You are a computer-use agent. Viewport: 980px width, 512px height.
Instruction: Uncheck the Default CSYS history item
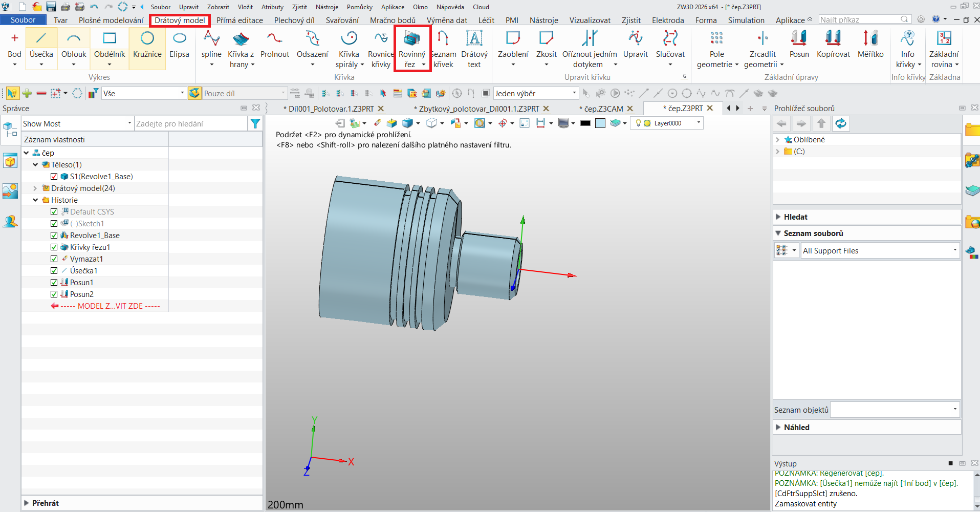click(x=54, y=212)
